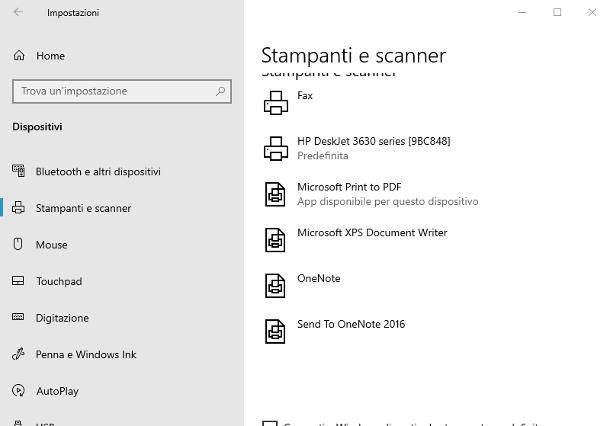Go back with the arrow icon
Image resolution: width=610 pixels, height=426 pixels.
pyautogui.click(x=18, y=12)
